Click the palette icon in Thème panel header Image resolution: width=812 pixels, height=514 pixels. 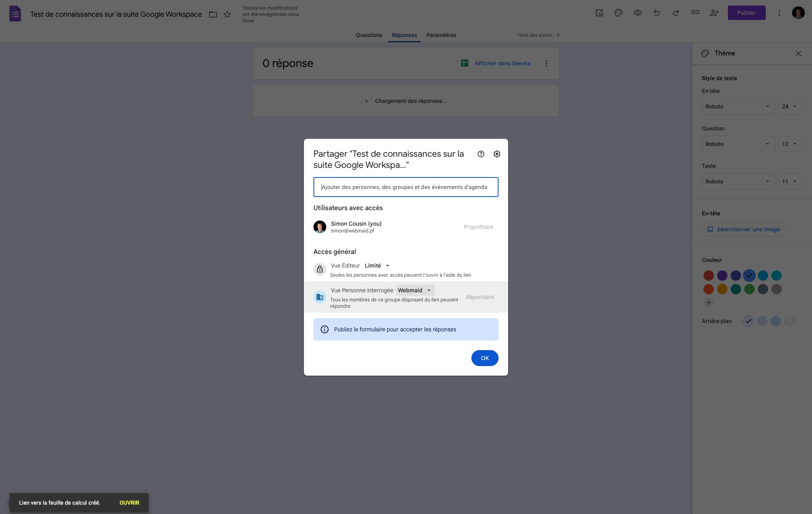pyautogui.click(x=705, y=53)
